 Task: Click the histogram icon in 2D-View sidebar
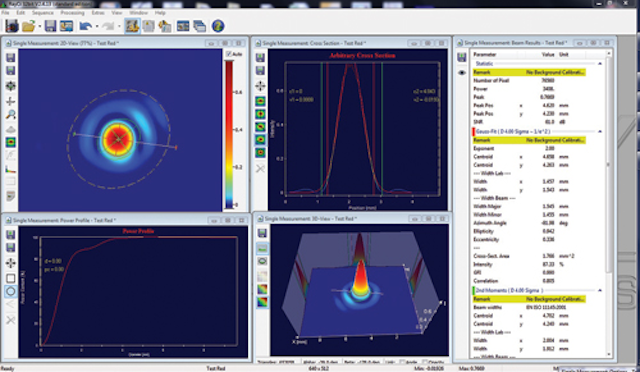(11, 169)
